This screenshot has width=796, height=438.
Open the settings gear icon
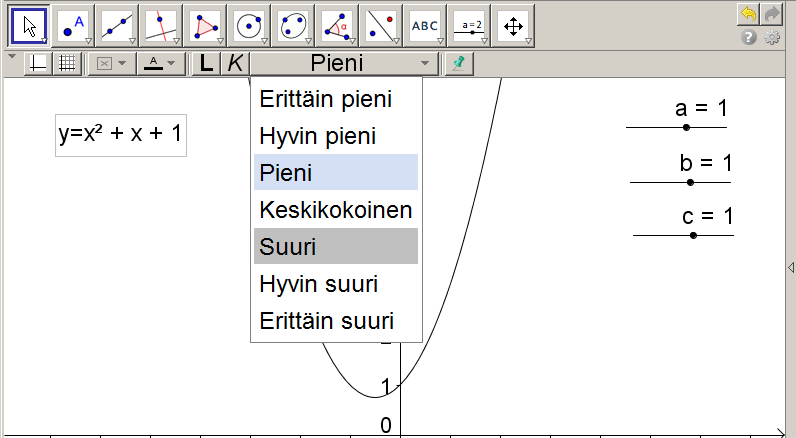click(772, 37)
